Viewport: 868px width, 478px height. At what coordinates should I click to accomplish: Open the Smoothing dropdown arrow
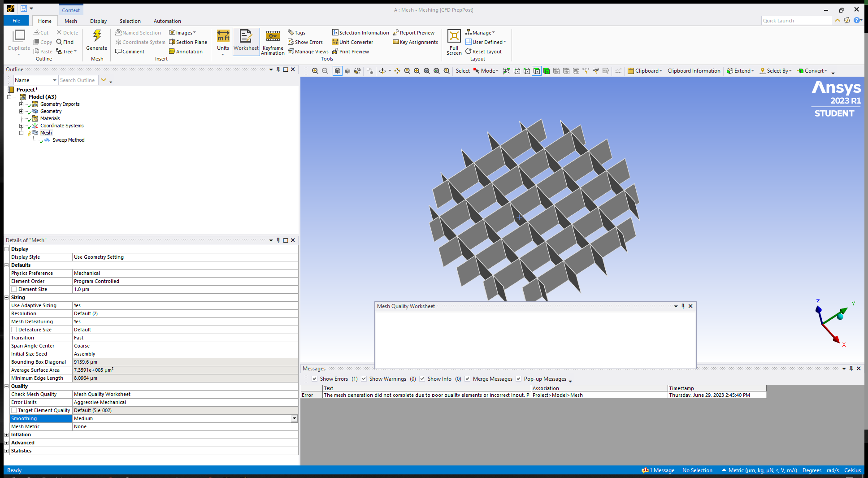click(x=294, y=418)
